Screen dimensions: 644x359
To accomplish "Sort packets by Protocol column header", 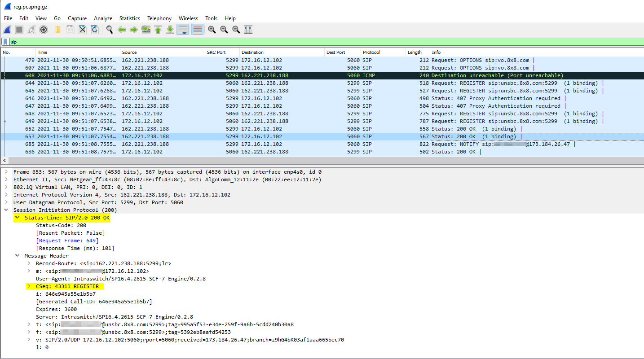I will (x=371, y=52).
